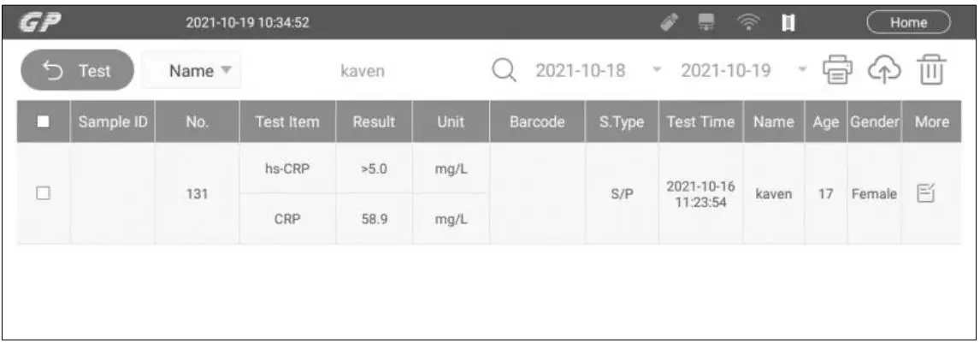Print the selected test records
This screenshot has height=343, width=980.
[838, 71]
